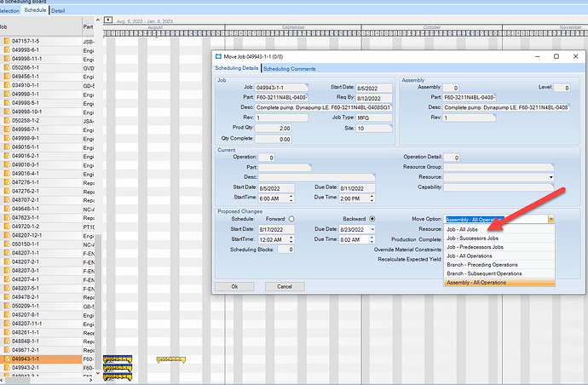Image resolution: width=588 pixels, height=385 pixels.
Task: Open the Detail tab on scheduling board
Action: coord(58,11)
